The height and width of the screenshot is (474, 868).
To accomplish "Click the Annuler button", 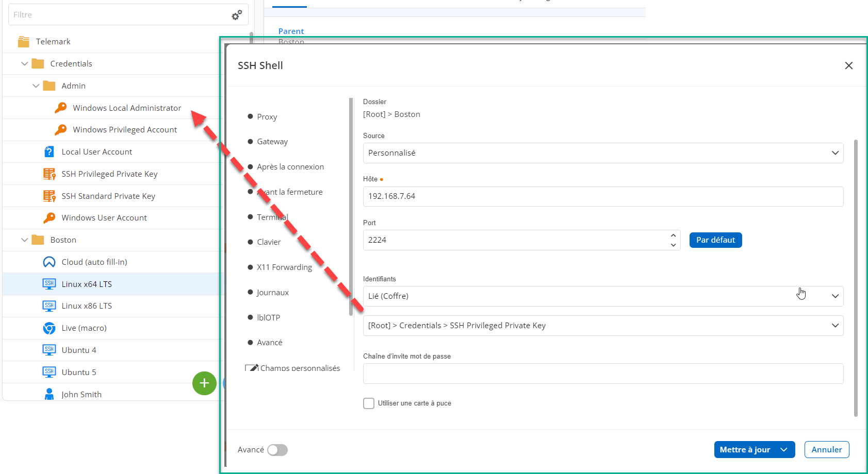I will 826,450.
